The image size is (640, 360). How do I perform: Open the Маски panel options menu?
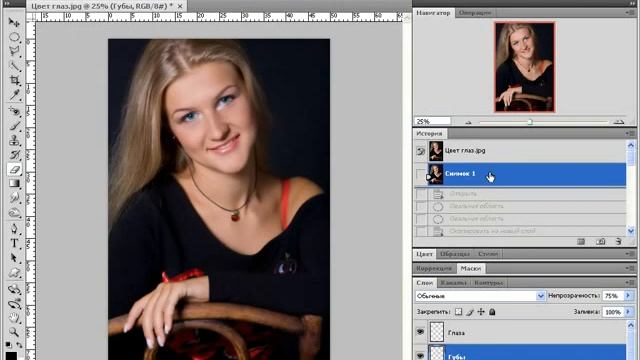pos(630,268)
